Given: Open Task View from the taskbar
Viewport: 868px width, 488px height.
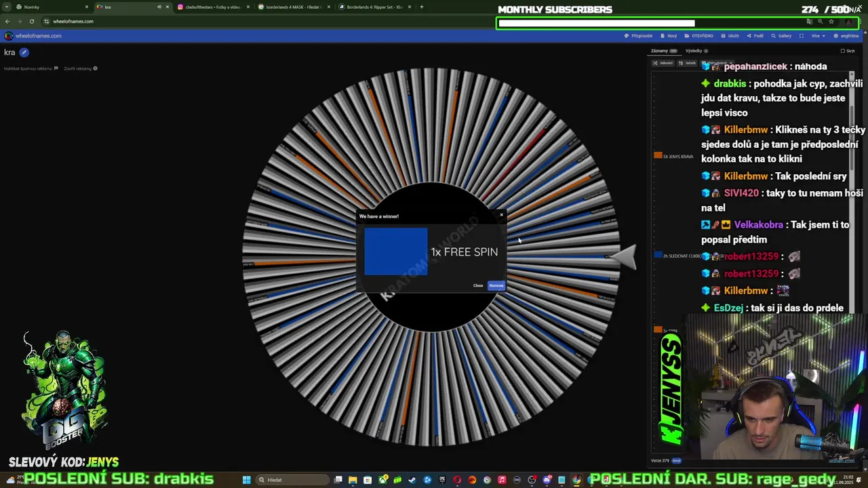Looking at the screenshot, I should (x=338, y=480).
